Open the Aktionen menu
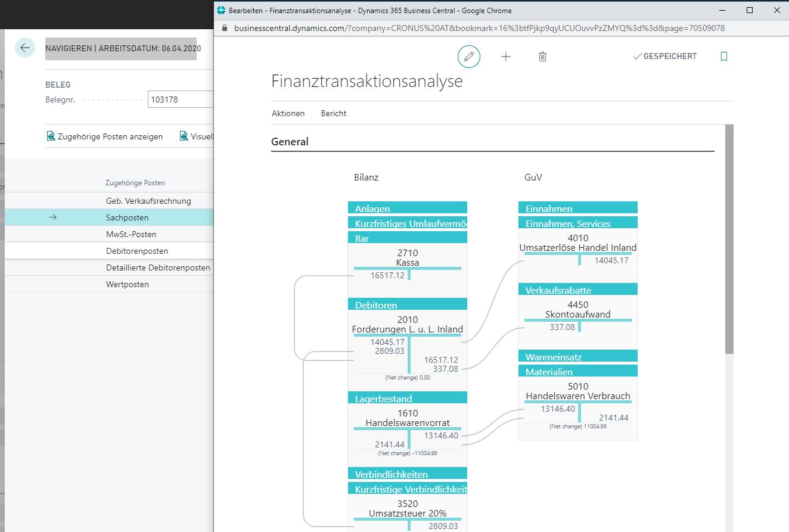Screen dimensions: 789x532 pyautogui.click(x=288, y=113)
